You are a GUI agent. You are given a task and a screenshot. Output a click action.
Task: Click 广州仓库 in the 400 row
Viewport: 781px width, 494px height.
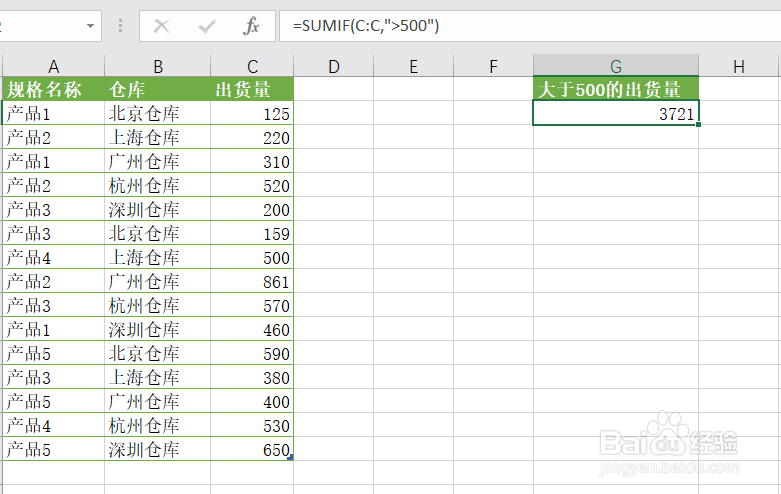pyautogui.click(x=144, y=401)
